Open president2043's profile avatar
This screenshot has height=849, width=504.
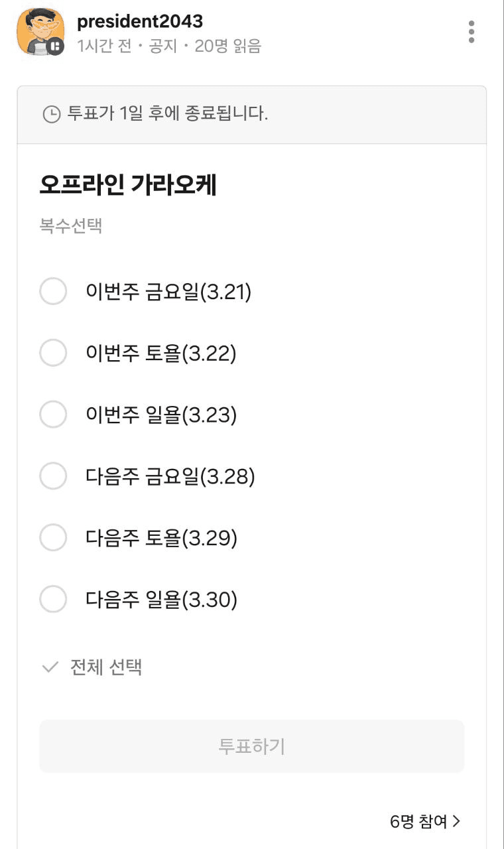click(40, 33)
